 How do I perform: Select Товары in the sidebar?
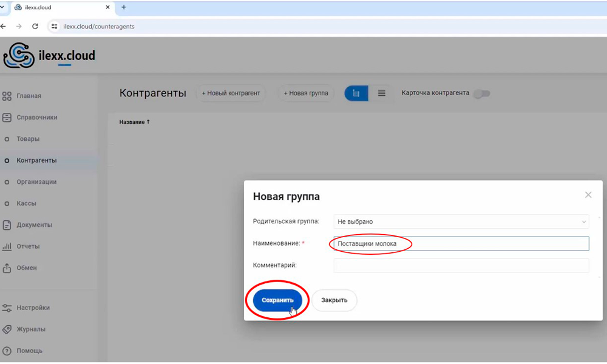pos(28,139)
